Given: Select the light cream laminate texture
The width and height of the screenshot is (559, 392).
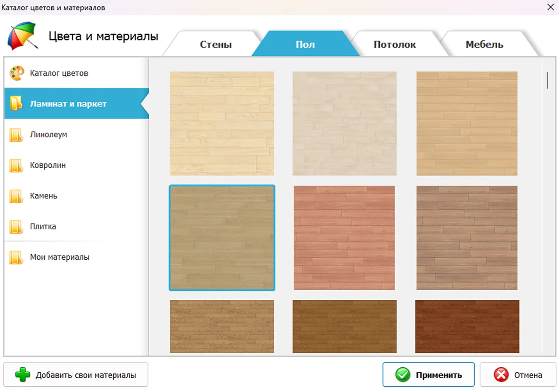Looking at the screenshot, I should [222, 123].
